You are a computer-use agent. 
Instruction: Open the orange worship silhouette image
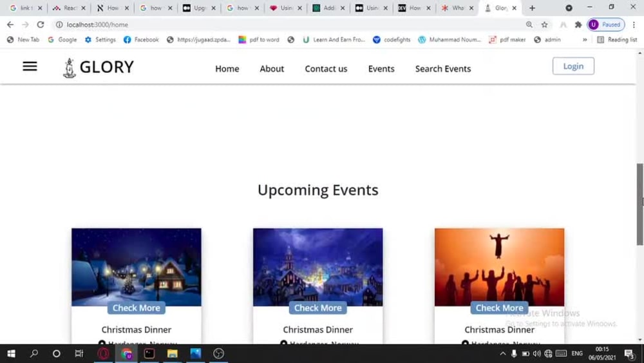point(500,266)
